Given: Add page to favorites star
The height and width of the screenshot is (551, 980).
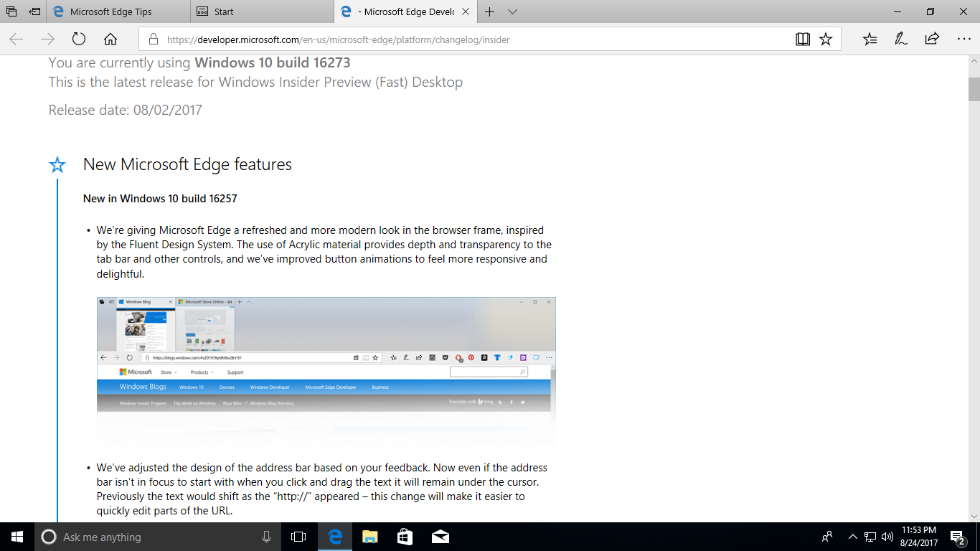Looking at the screenshot, I should [x=826, y=39].
